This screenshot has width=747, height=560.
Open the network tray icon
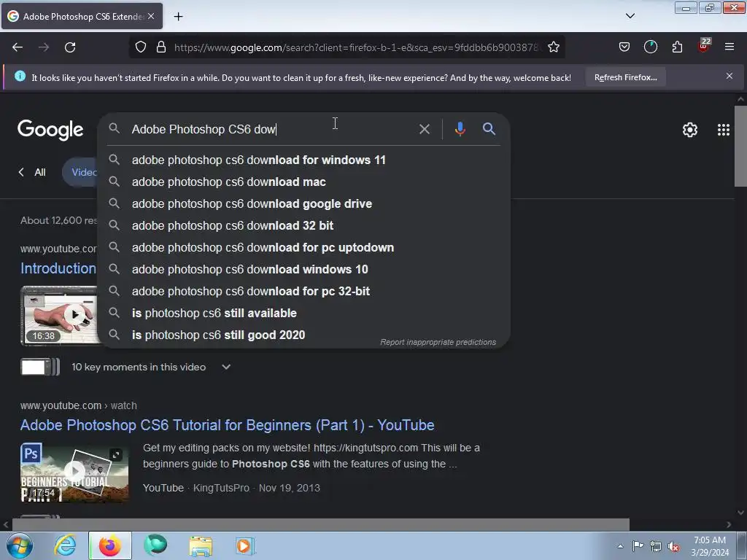(x=656, y=546)
